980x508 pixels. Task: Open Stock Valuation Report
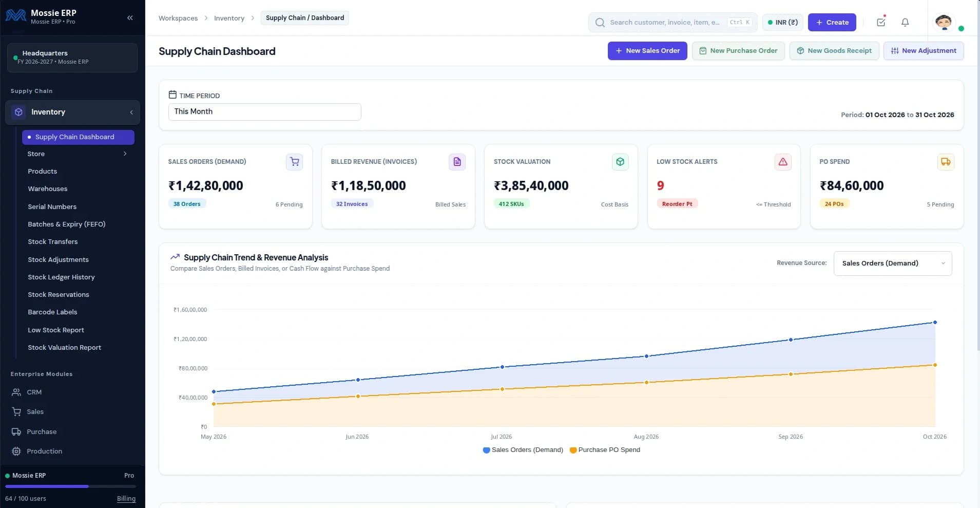[x=64, y=348]
